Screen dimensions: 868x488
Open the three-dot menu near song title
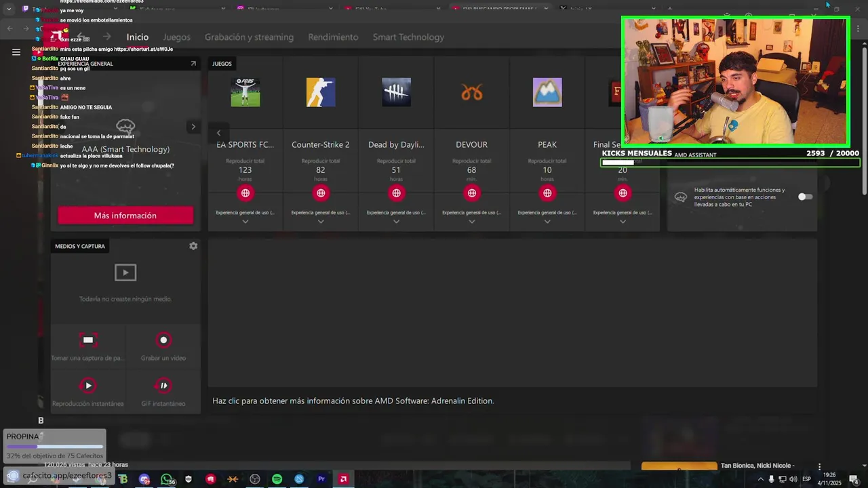[819, 467]
